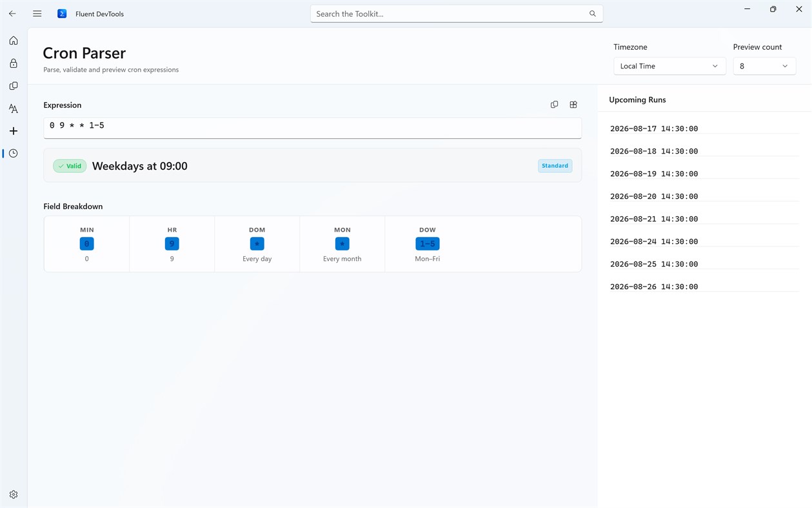Click the run 2026-08-17 14:30:00
The width and height of the screenshot is (812, 508).
(654, 128)
